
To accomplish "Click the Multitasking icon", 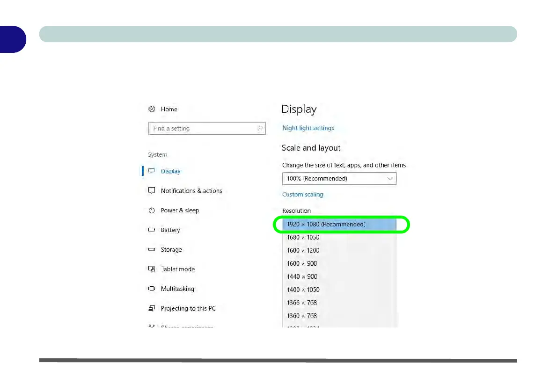I will pyautogui.click(x=152, y=289).
